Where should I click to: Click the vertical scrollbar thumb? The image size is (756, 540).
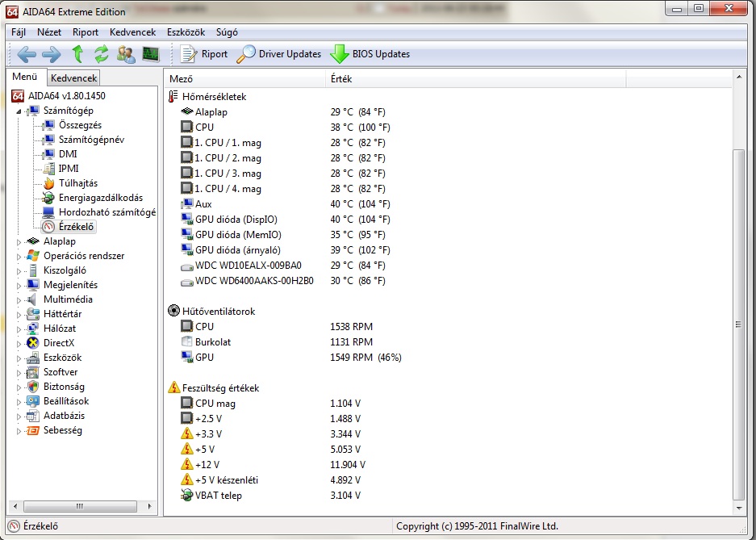738,324
